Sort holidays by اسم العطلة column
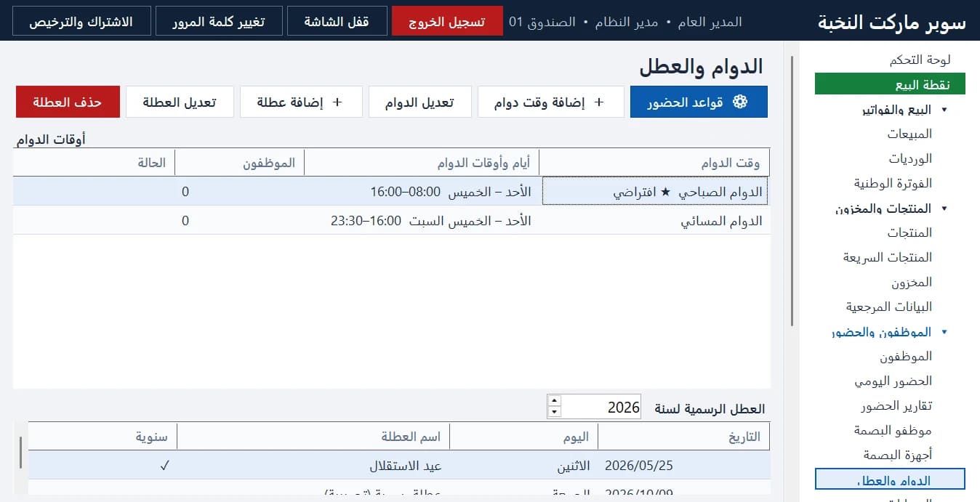980x502 pixels. (x=313, y=437)
